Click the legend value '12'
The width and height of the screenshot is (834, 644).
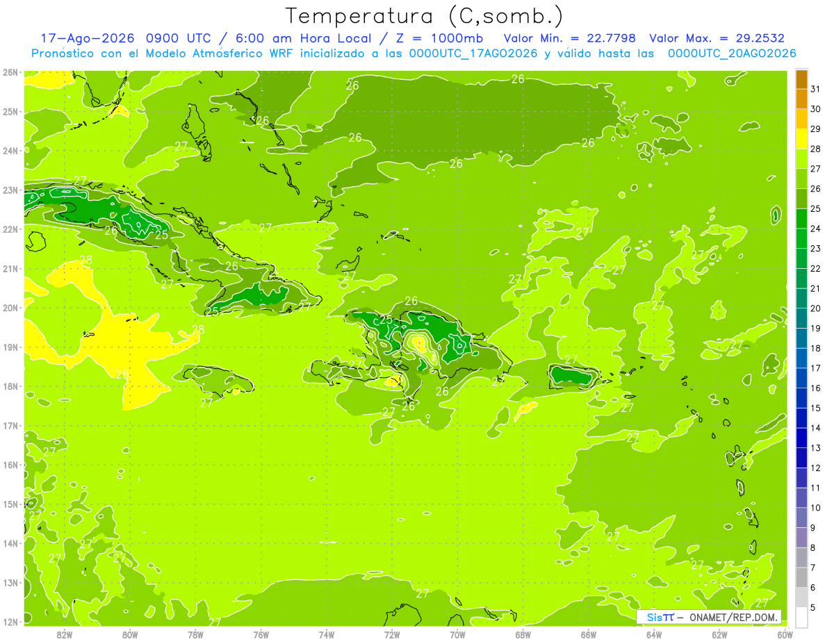coord(815,468)
